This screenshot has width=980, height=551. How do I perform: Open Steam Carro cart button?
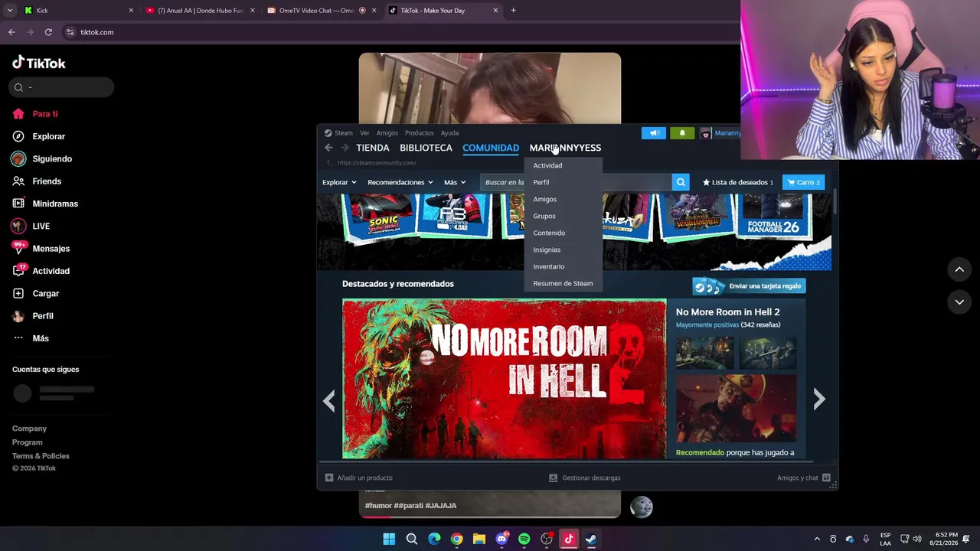click(x=803, y=182)
